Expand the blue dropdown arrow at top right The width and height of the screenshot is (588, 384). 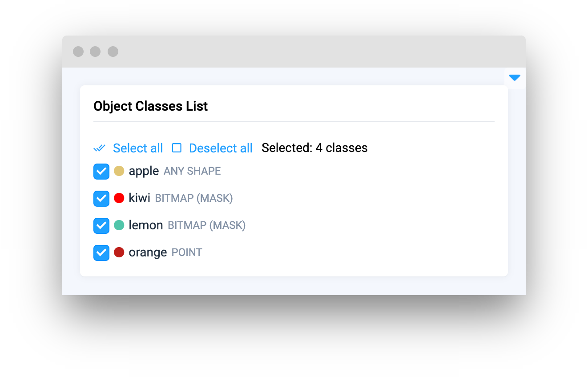pyautogui.click(x=515, y=78)
